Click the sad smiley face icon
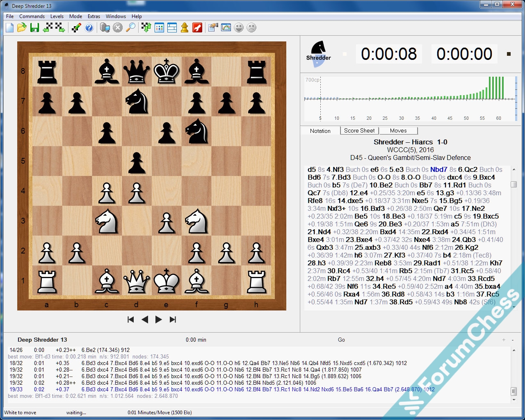 click(x=251, y=27)
